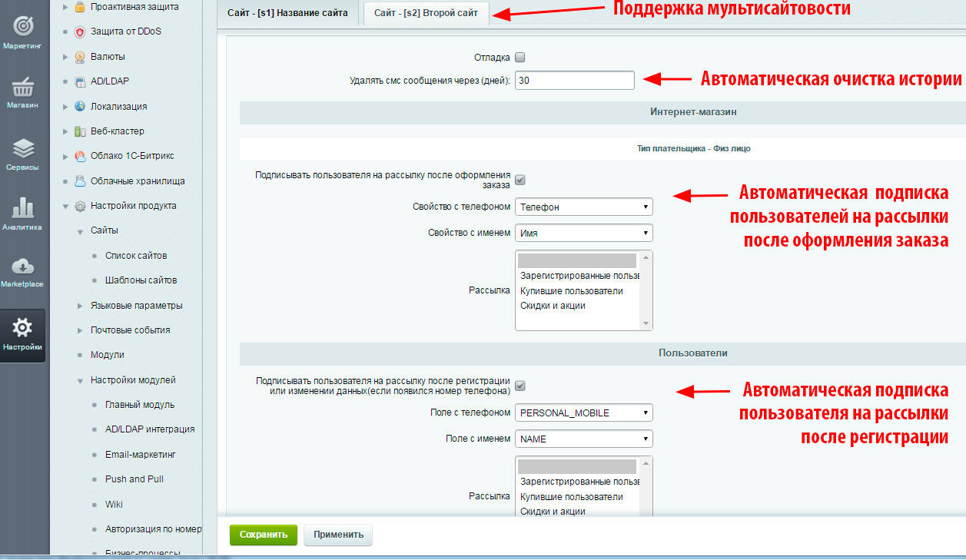Open the Поле с телефоном PERSONAL_MOBILE dropdown
The image size is (966, 560).
[583, 413]
